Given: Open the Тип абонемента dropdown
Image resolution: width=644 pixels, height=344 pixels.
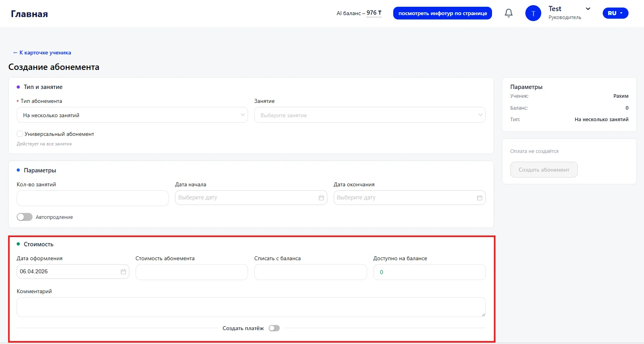Looking at the screenshot, I should [x=132, y=115].
